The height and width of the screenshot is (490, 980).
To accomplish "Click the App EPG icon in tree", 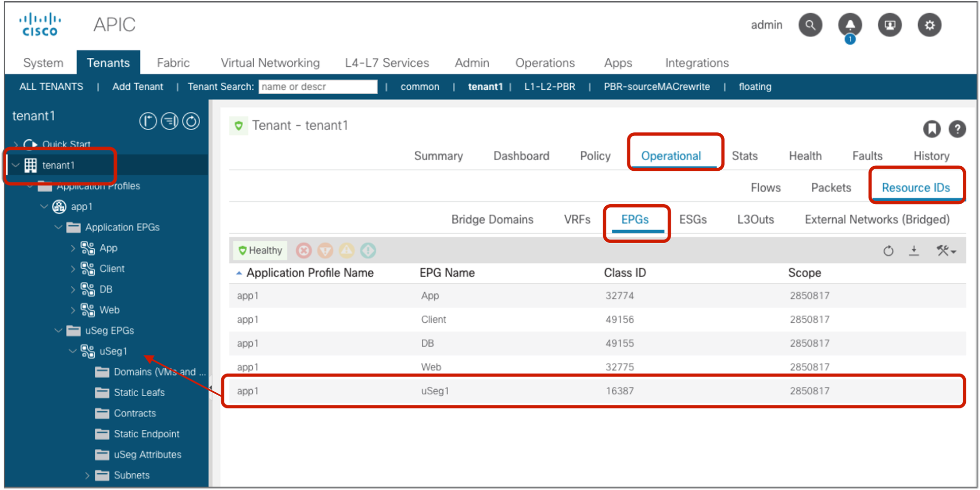I will pyautogui.click(x=88, y=248).
